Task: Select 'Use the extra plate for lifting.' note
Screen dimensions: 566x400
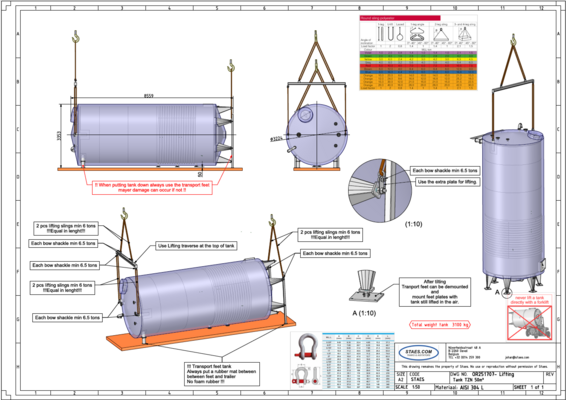Action: 448,182
